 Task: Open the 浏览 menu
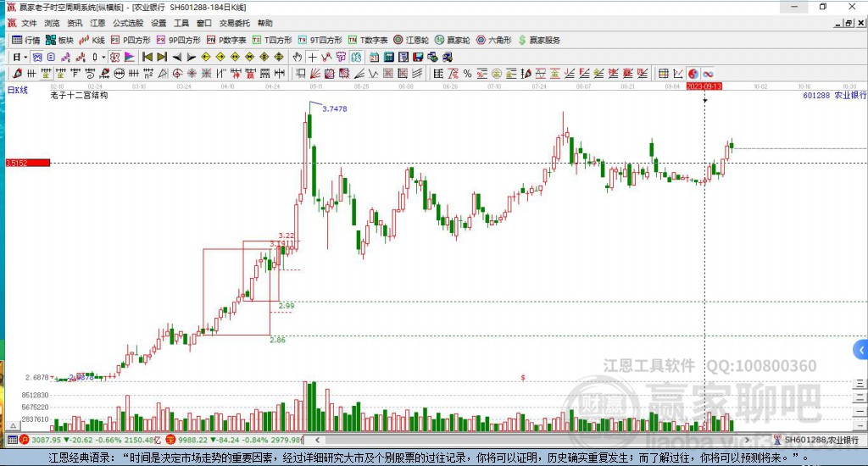[x=52, y=23]
